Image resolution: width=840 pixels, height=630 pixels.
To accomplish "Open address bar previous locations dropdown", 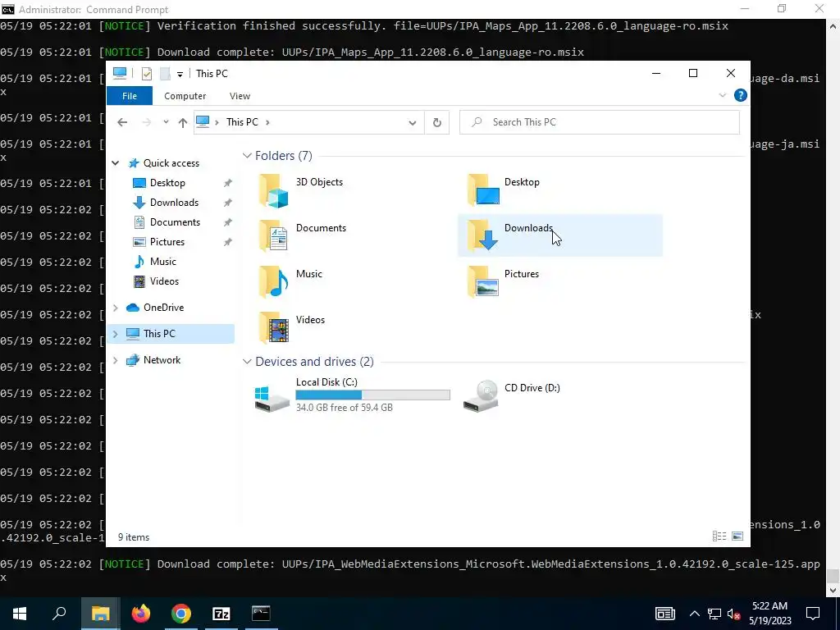I will pyautogui.click(x=413, y=123).
